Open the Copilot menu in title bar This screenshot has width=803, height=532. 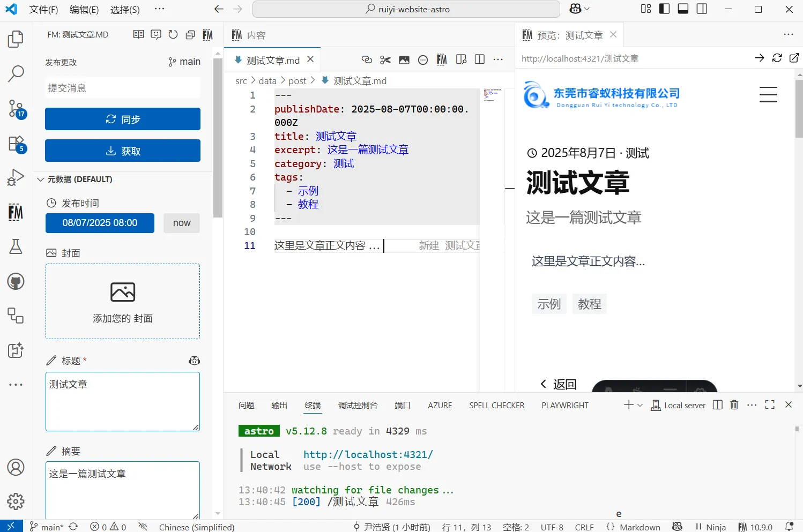click(x=579, y=9)
